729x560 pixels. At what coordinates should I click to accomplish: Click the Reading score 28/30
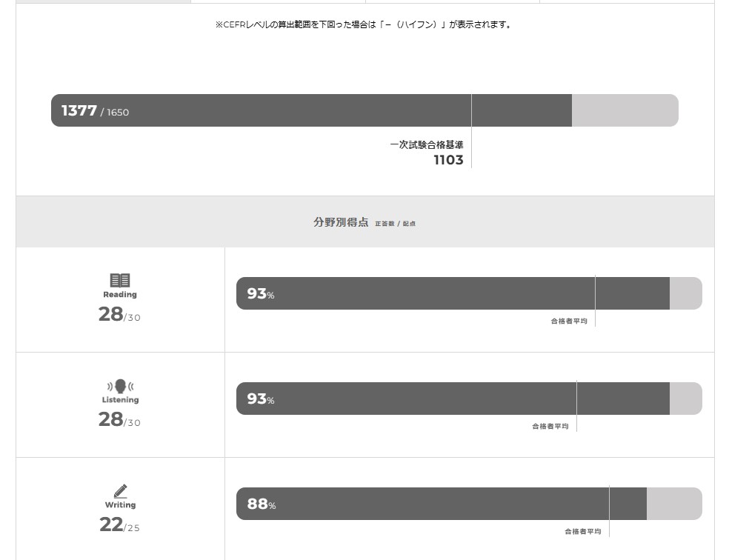[x=119, y=314]
